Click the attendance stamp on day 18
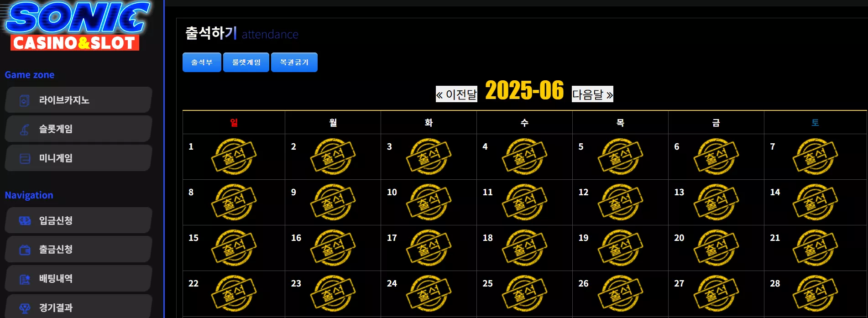868x318 pixels. pos(525,248)
